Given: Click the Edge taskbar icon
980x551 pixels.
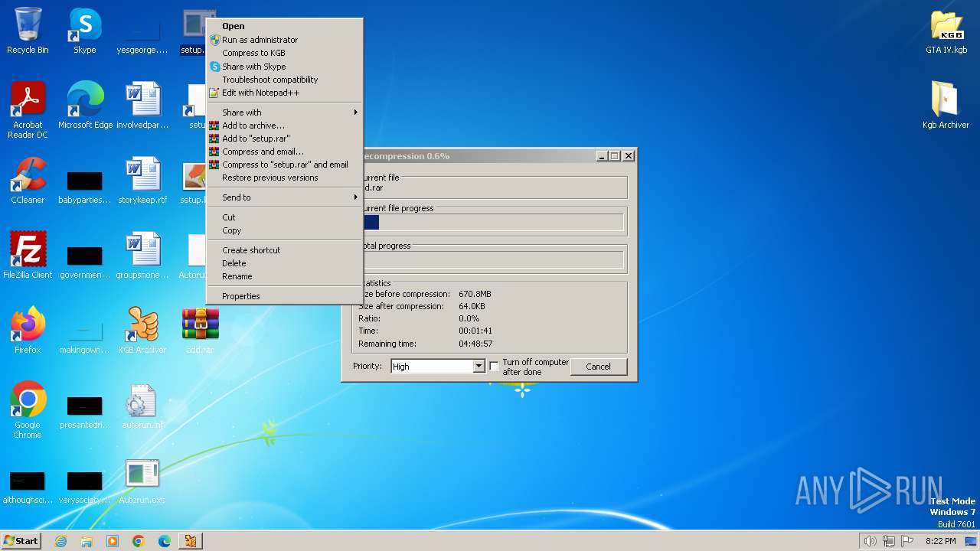Looking at the screenshot, I should 165,541.
